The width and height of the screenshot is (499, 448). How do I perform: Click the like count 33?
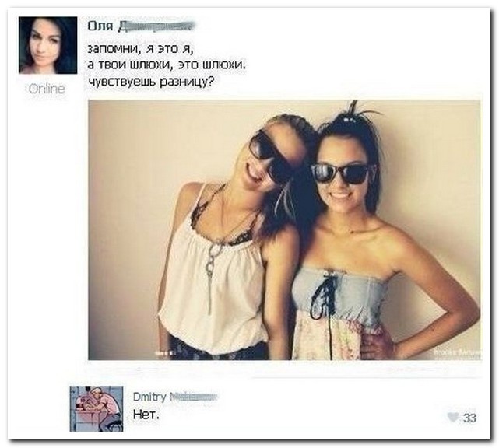[469, 418]
